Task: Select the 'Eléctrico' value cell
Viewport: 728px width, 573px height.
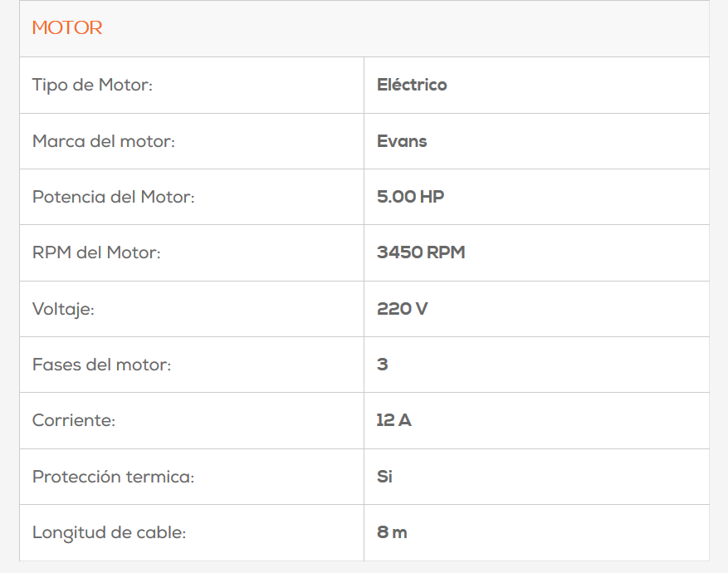Action: pos(412,85)
